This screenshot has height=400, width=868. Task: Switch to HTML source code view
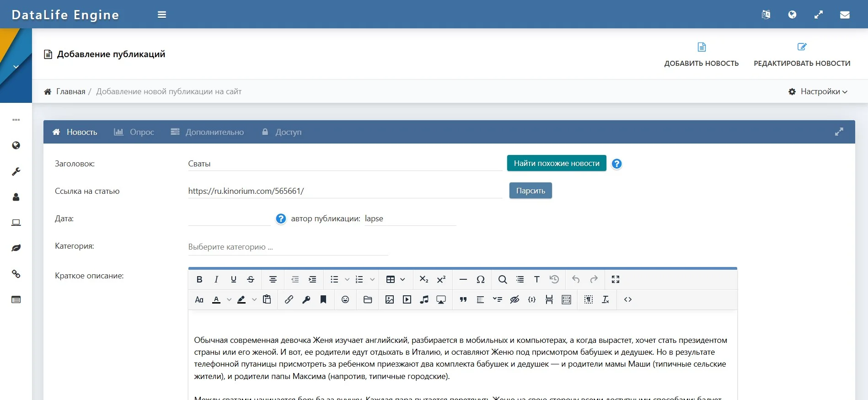coord(628,299)
